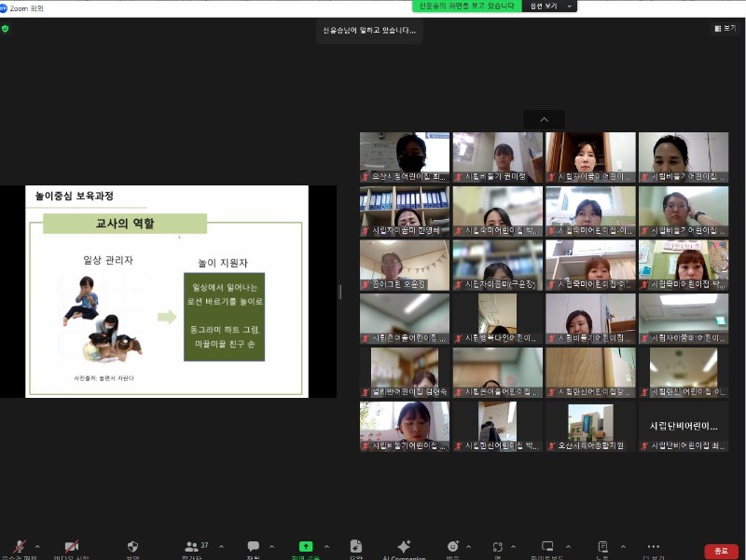
Task: Unmute the microphone in the toolbar
Action: pos(19,546)
